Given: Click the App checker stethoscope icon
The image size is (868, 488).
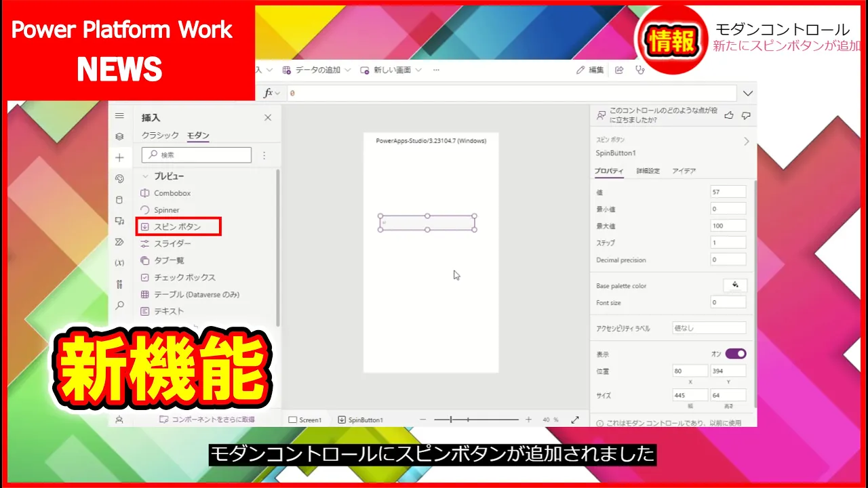Looking at the screenshot, I should pyautogui.click(x=639, y=70).
